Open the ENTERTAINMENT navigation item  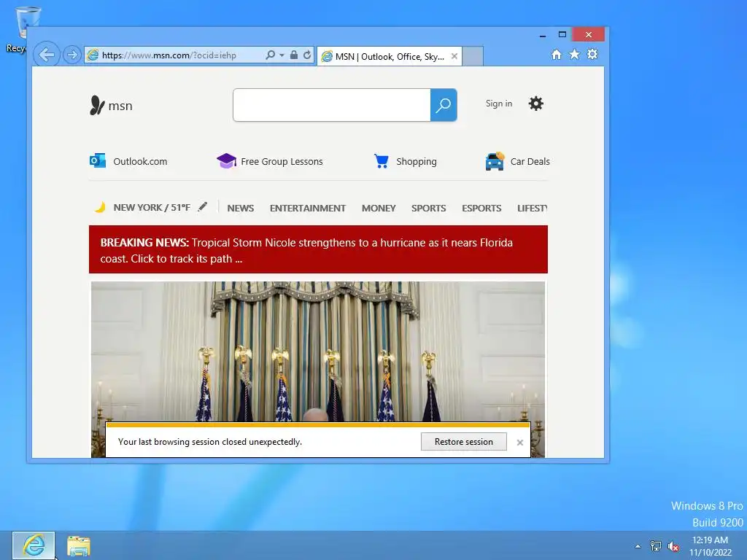(x=308, y=208)
